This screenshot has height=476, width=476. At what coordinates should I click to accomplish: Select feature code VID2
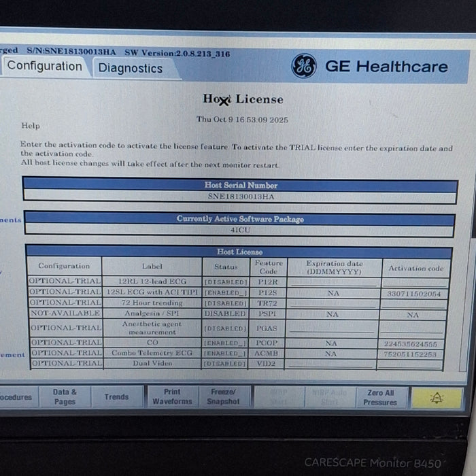(266, 363)
